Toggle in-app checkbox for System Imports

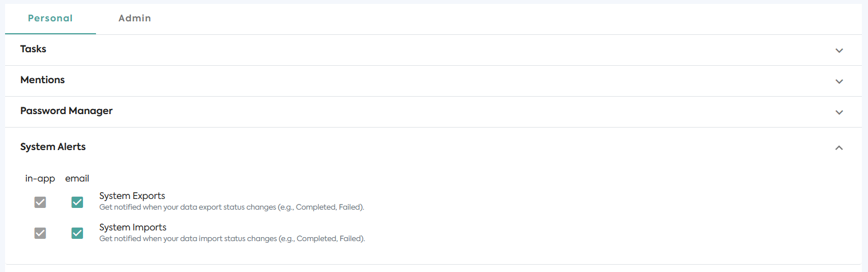point(40,233)
